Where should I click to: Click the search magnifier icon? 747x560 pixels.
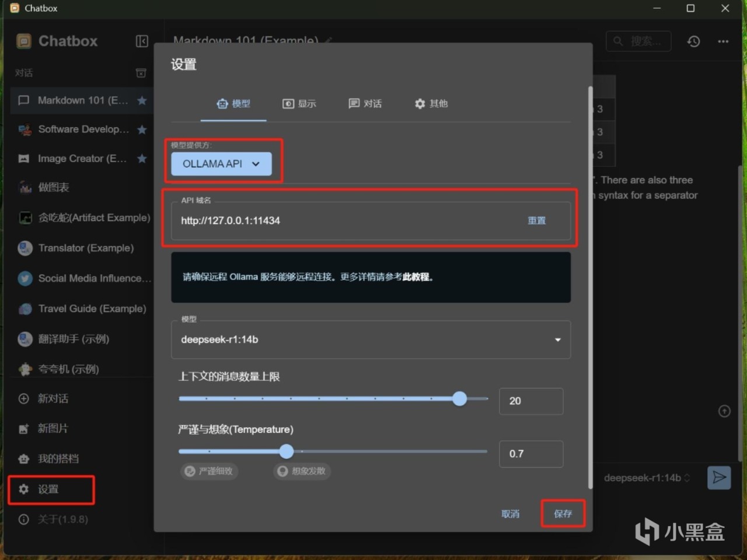click(618, 41)
